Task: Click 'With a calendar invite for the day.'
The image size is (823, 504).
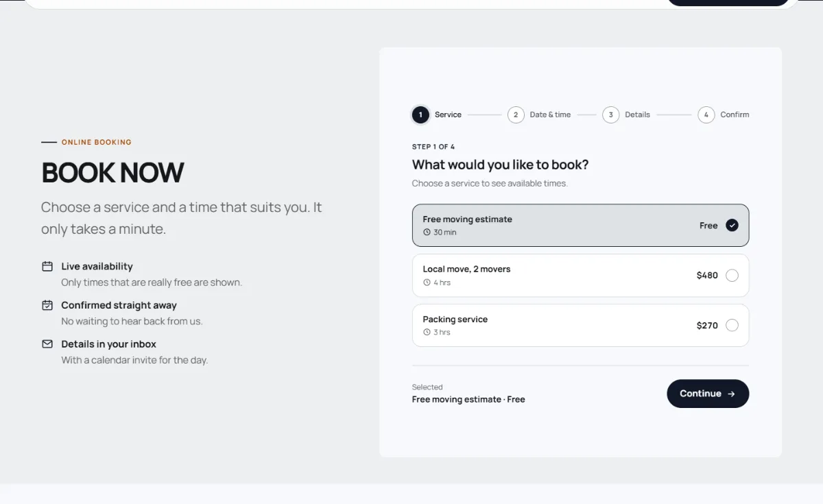Action: click(134, 360)
